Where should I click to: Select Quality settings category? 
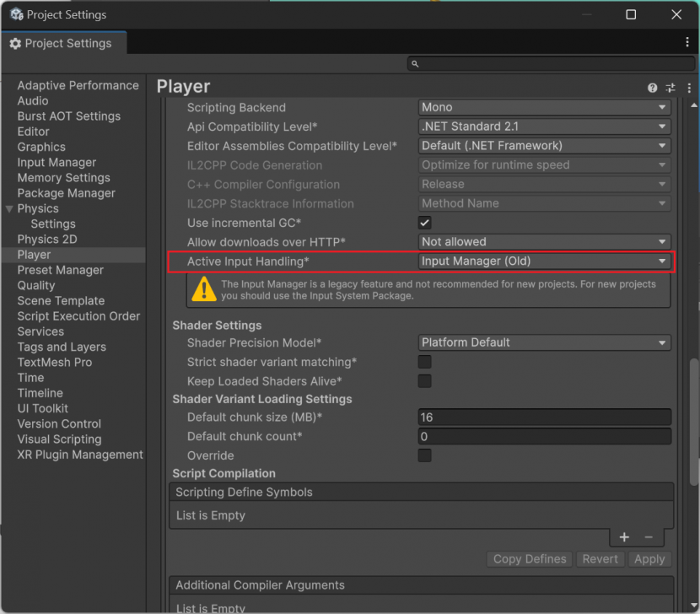[35, 285]
